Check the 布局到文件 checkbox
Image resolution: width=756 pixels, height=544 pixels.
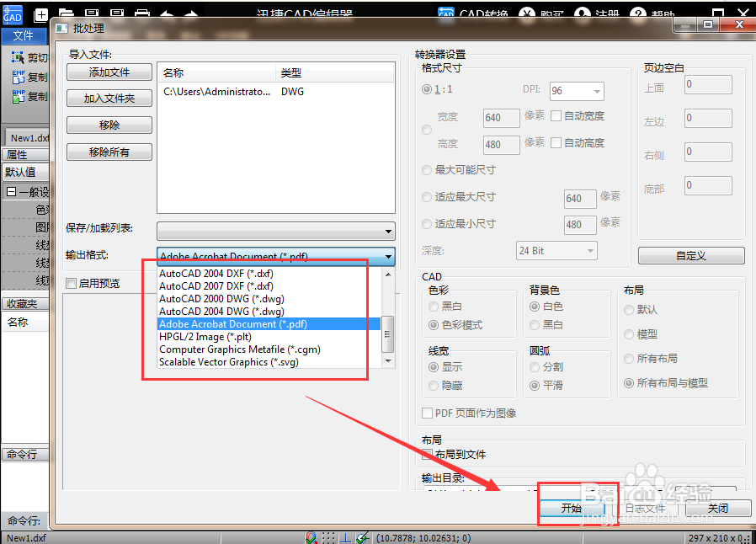click(x=427, y=454)
